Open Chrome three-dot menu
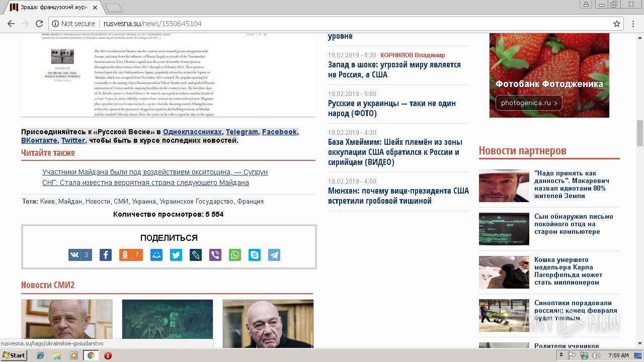The height and width of the screenshot is (362, 644). (x=633, y=24)
